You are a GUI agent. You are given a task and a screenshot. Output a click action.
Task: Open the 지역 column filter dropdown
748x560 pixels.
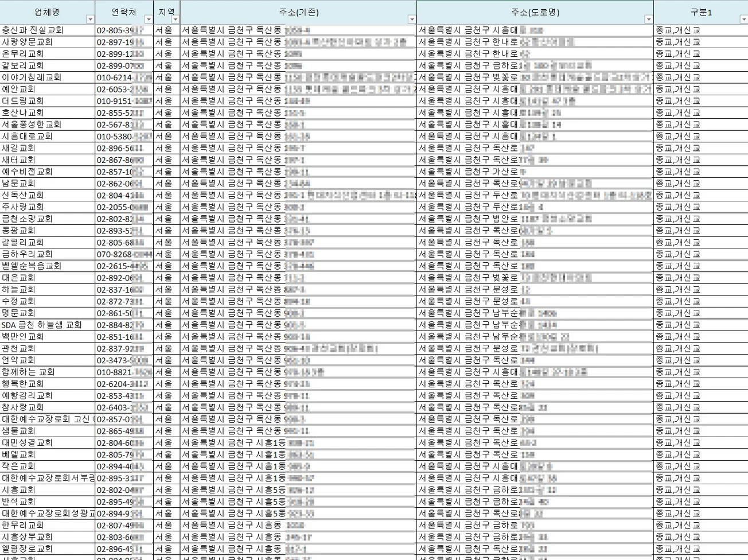(x=175, y=20)
